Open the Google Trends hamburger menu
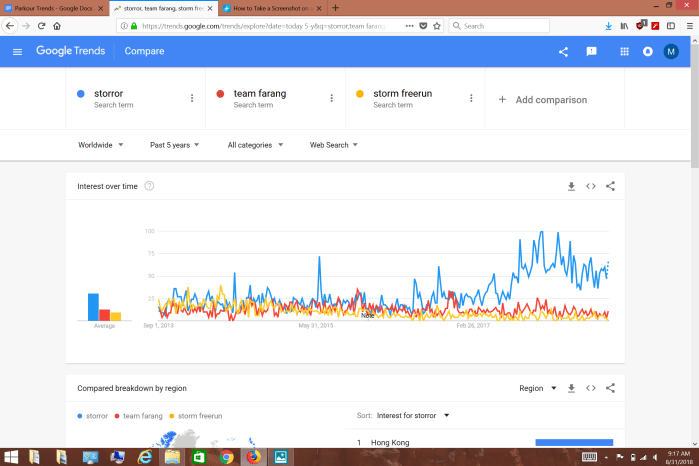The height and width of the screenshot is (466, 699). tap(17, 51)
